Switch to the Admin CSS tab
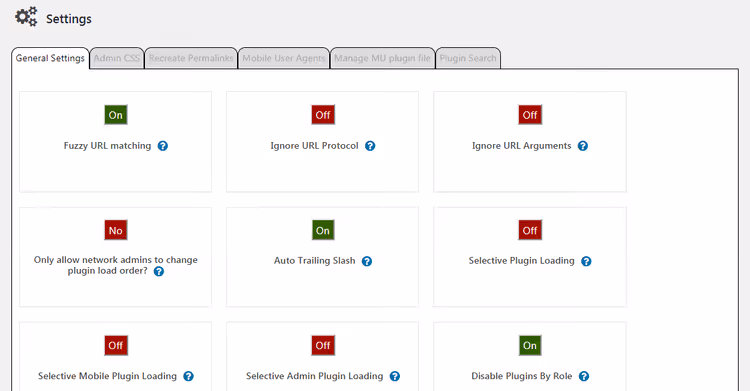 [117, 58]
